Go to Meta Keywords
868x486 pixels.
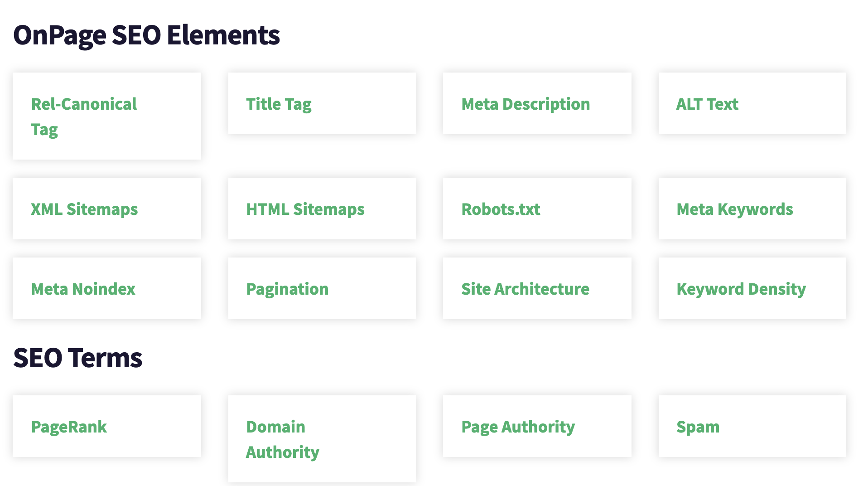point(735,209)
